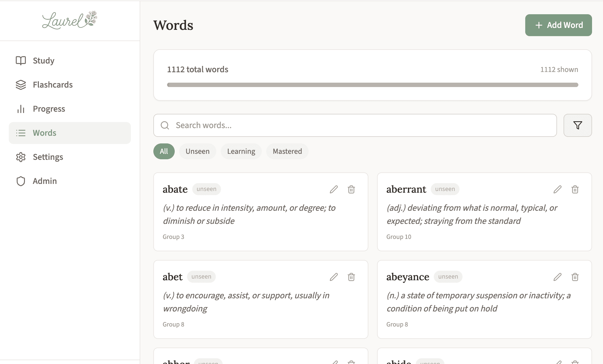The width and height of the screenshot is (603, 364).
Task: Click trash icon on aberrant card
Action: pos(575,189)
